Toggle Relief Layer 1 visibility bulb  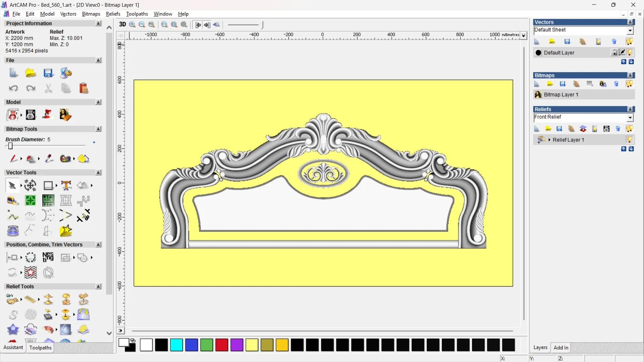coord(629,140)
